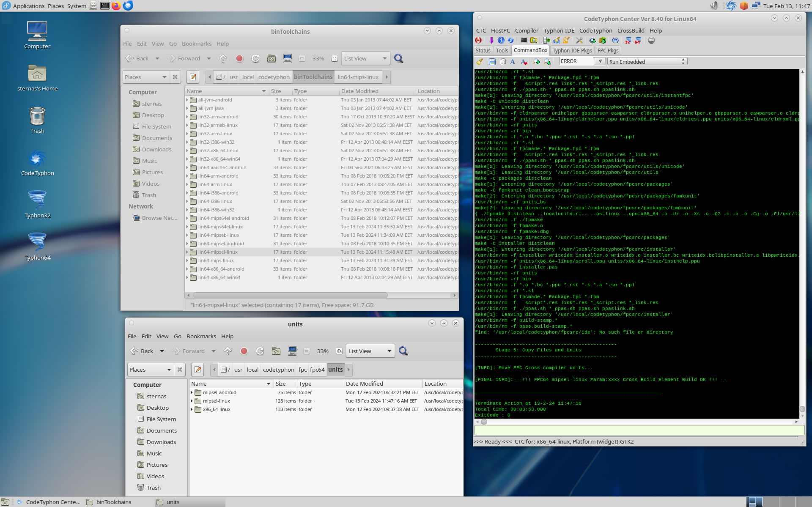
Task: Open Back history dropdown arrow in binToolchains window
Action: point(157,59)
